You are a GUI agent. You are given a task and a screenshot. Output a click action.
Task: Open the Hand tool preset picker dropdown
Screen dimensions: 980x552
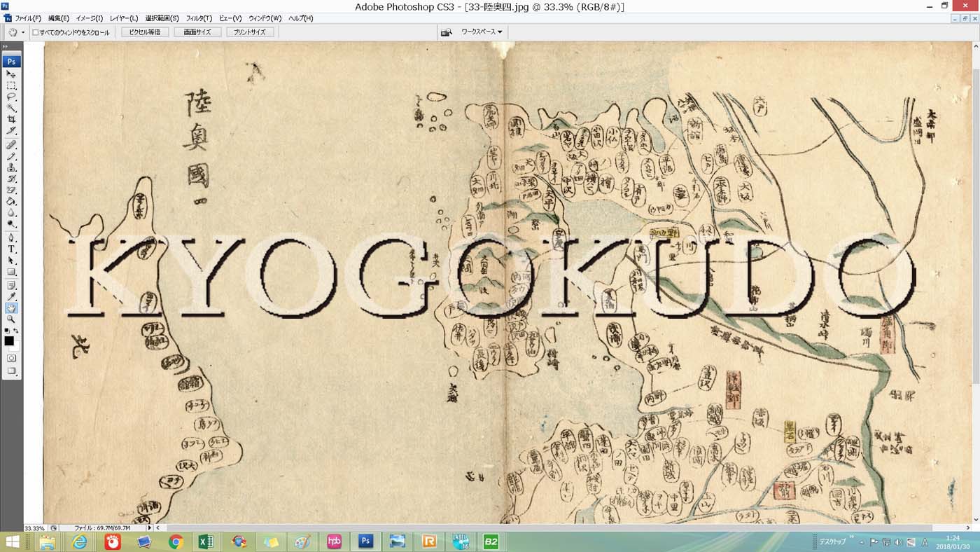(22, 32)
